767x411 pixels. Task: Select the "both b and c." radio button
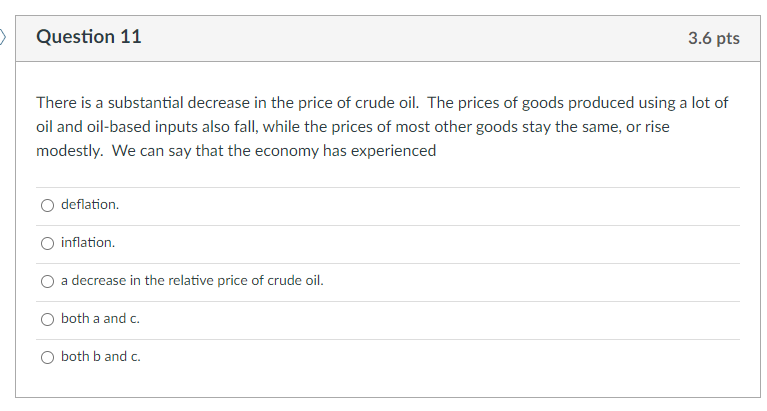click(47, 358)
